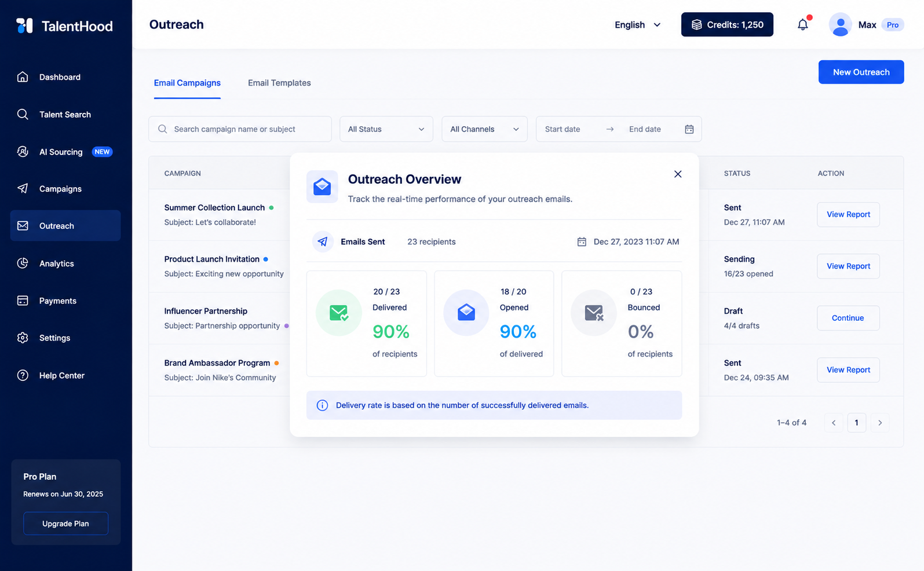Click Summer Collection Launch campaign name
Viewport: 924px width, 571px height.
214,207
